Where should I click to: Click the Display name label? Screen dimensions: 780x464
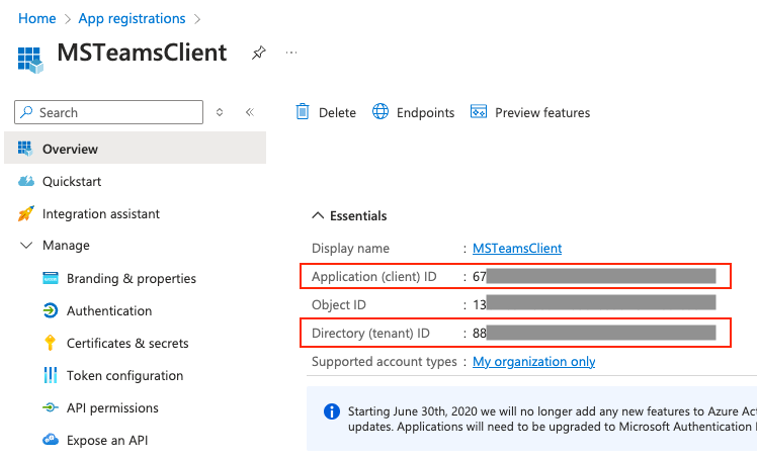point(351,248)
